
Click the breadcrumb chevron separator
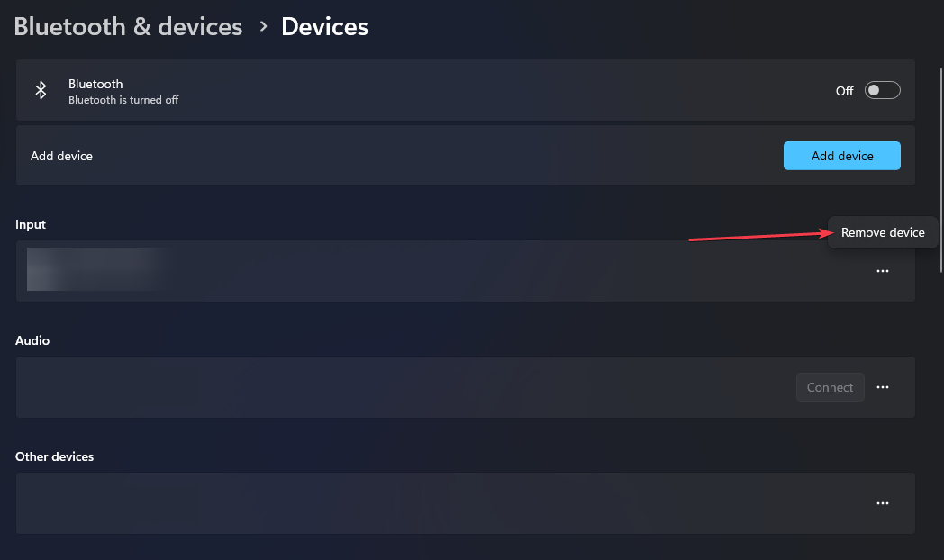(263, 26)
